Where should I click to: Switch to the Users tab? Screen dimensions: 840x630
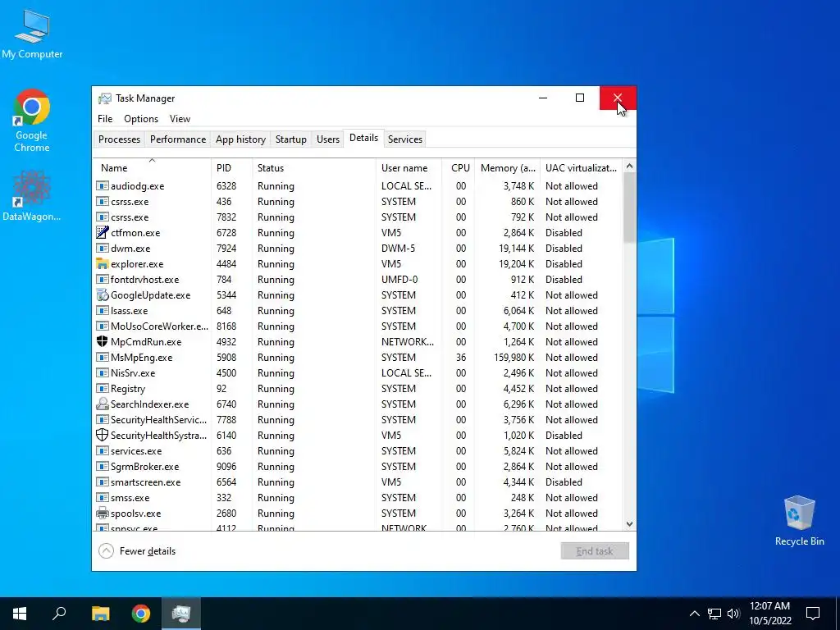328,139
